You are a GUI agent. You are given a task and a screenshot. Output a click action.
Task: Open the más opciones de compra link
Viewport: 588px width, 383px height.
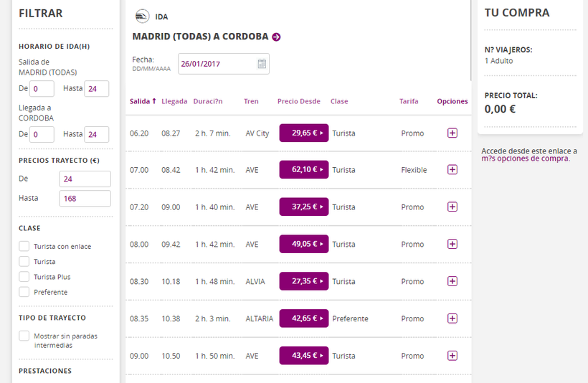pyautogui.click(x=526, y=159)
